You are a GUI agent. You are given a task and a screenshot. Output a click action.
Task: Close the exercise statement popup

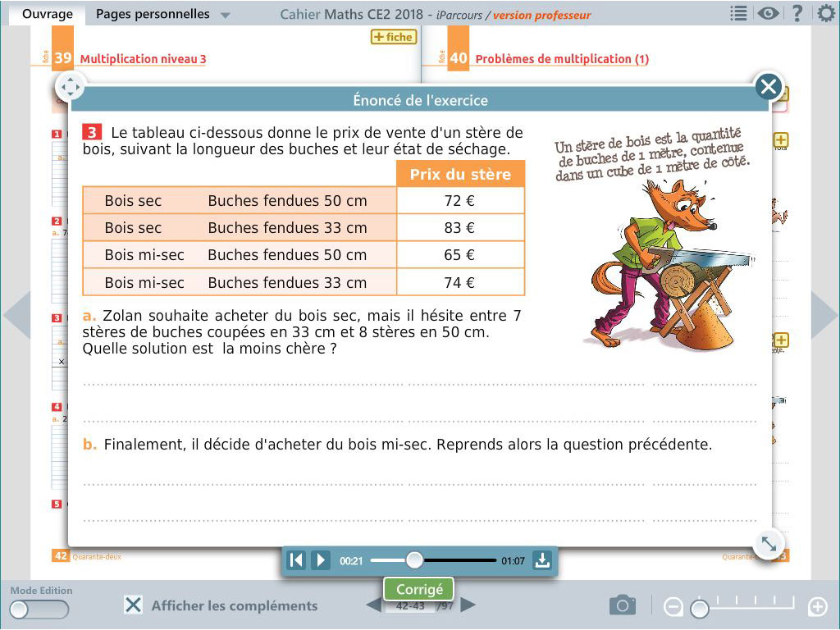pos(768,86)
